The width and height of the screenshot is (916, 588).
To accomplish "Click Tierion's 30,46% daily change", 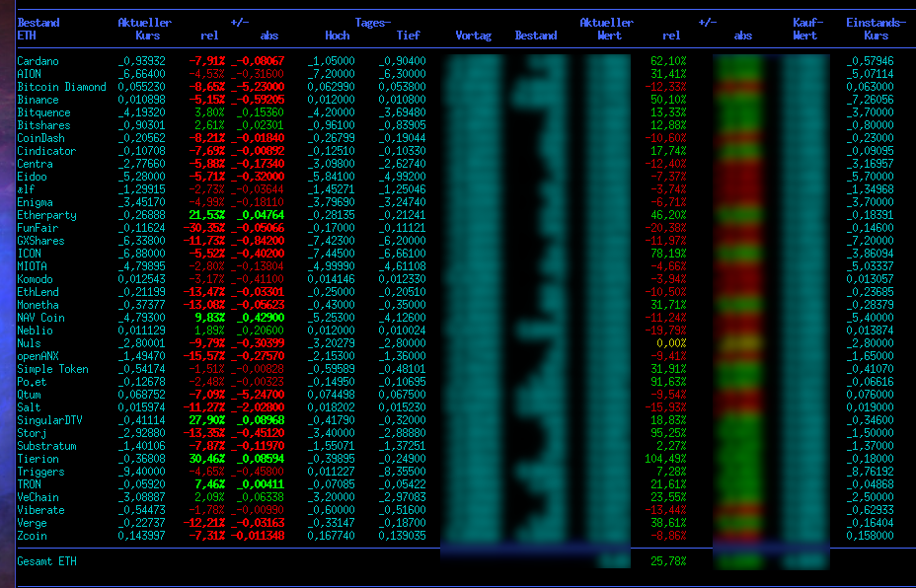I will click(x=207, y=460).
